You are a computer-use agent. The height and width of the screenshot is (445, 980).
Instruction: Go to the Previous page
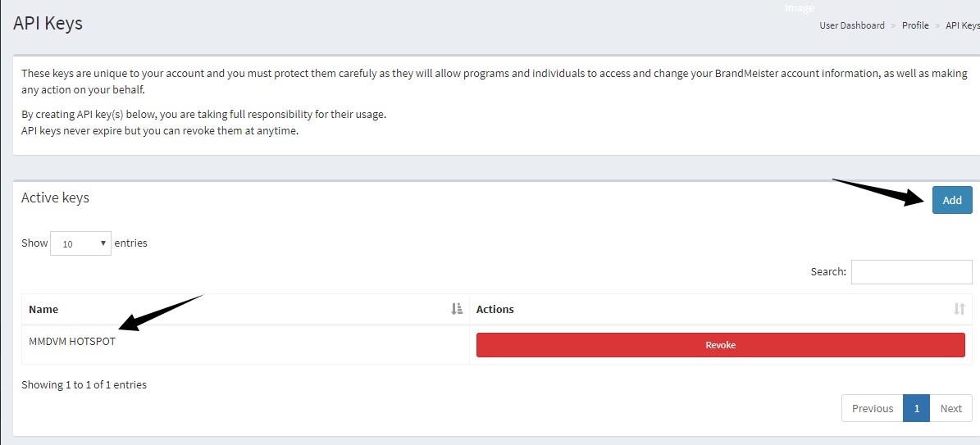pyautogui.click(x=872, y=408)
